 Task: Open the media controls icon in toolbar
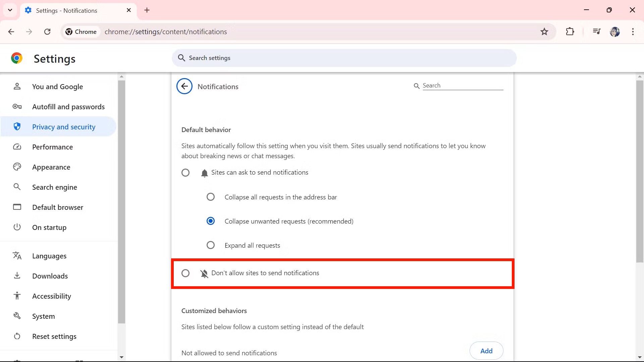point(596,32)
